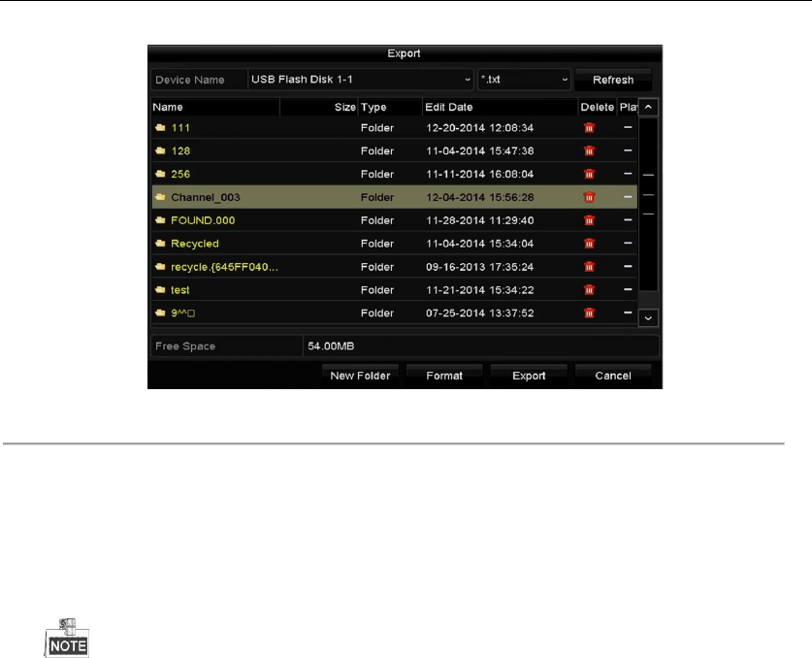
Task: Sort by the Type column header
Action: point(390,108)
